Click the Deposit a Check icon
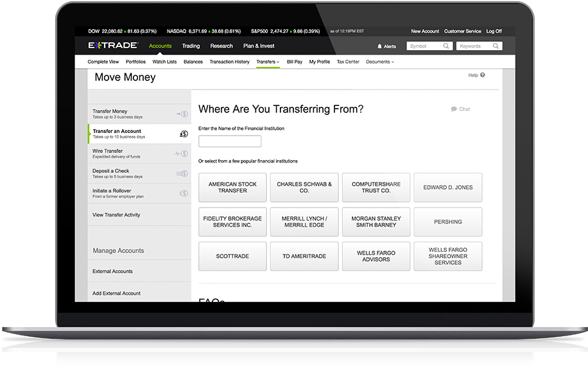 pyautogui.click(x=183, y=174)
